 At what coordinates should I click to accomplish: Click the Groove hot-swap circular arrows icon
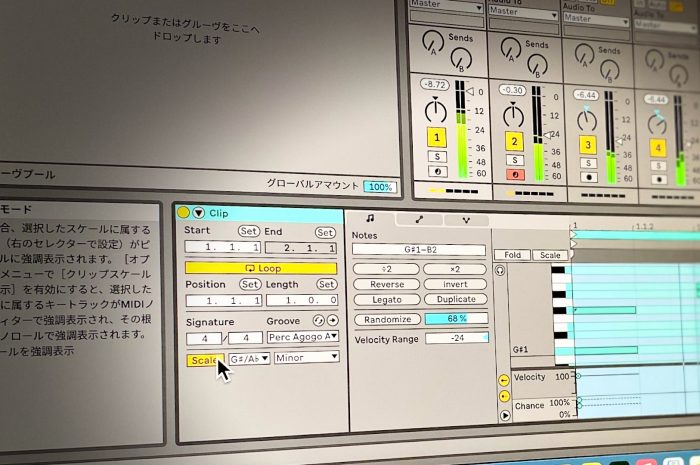point(318,320)
